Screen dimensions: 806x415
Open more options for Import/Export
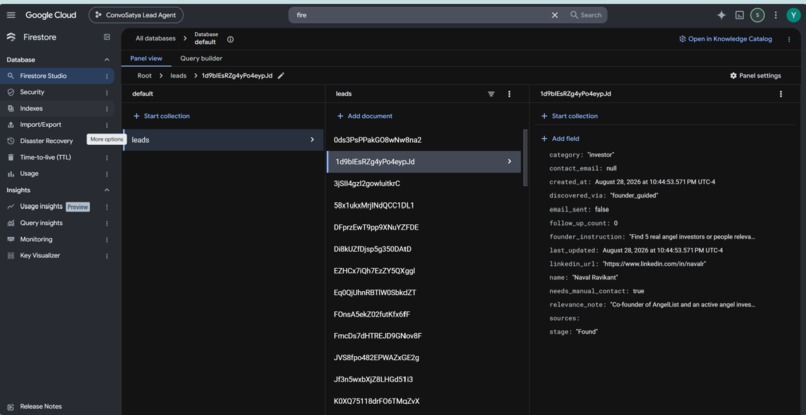[107, 125]
